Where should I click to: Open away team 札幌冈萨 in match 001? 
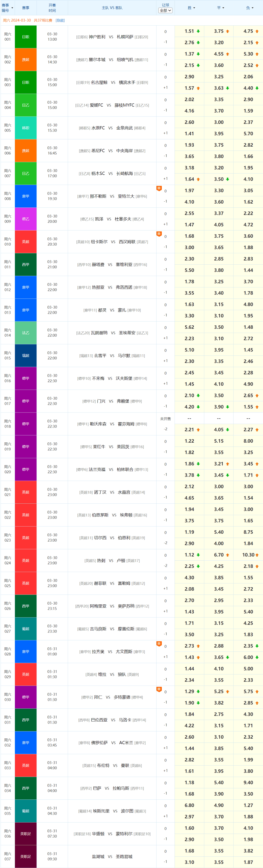(x=125, y=37)
